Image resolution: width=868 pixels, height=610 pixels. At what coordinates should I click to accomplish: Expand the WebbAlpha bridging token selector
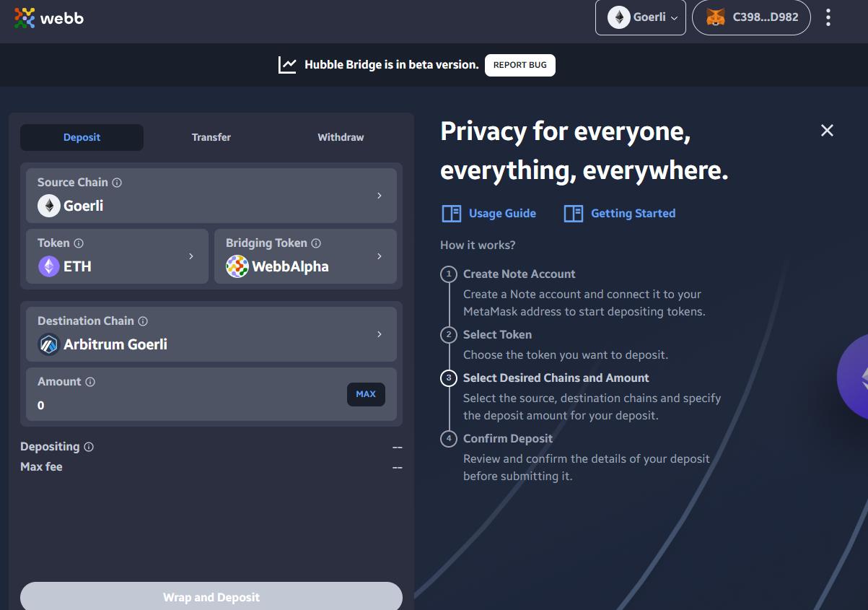pyautogui.click(x=305, y=256)
